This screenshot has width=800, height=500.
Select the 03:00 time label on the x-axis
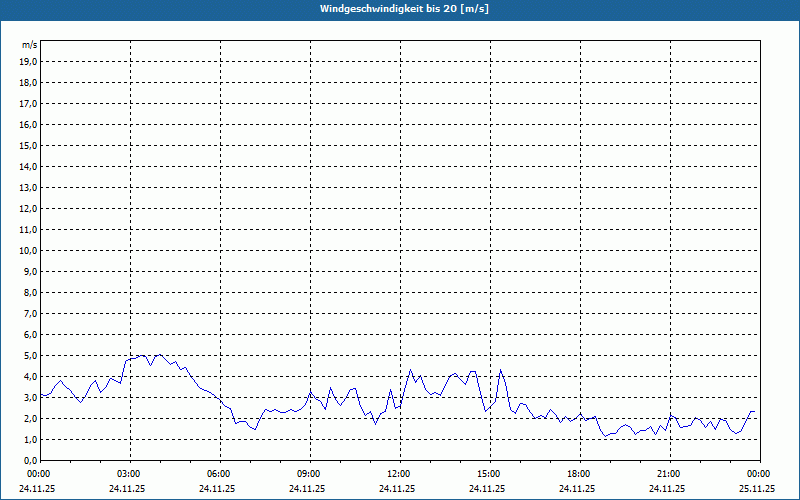tap(129, 474)
